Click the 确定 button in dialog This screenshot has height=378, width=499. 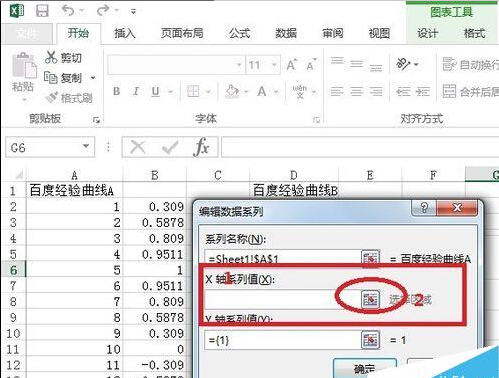(x=365, y=368)
